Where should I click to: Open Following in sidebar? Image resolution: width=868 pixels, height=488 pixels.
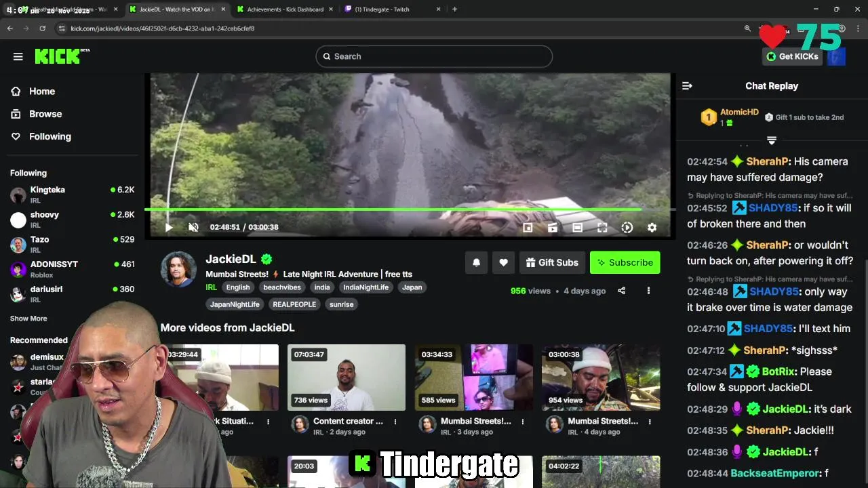click(x=50, y=136)
